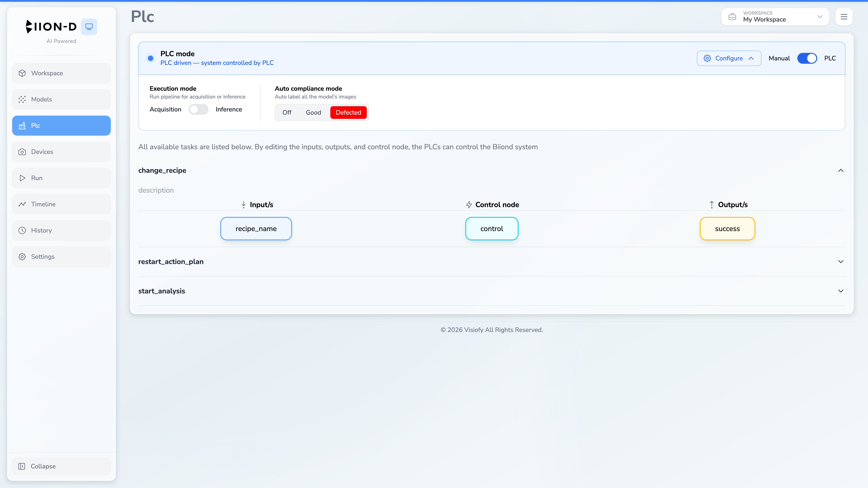Go to History page
Screen dimensions: 868x488
click(x=61, y=230)
